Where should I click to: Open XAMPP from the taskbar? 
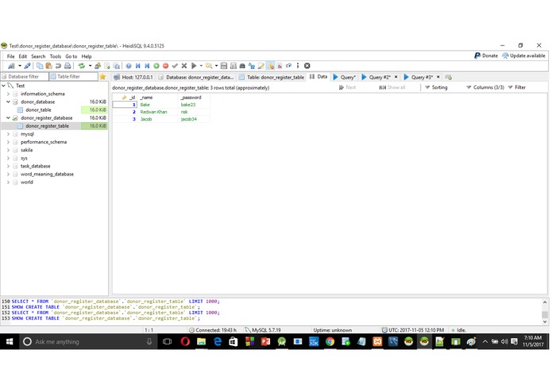(377, 341)
